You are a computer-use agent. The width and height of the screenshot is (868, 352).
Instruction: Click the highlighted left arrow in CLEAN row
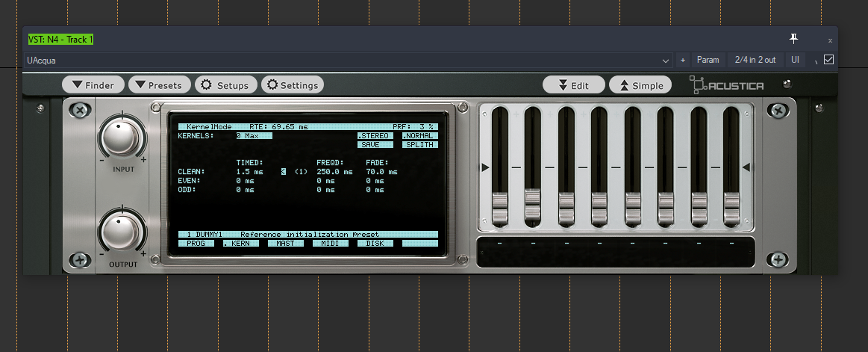click(x=284, y=172)
